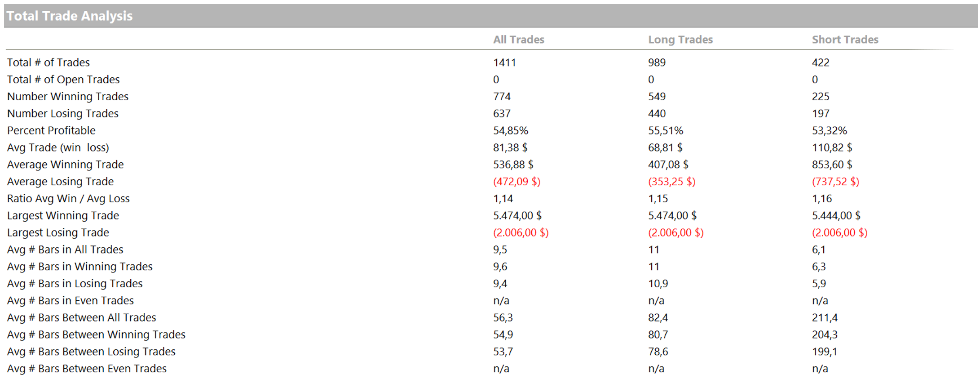
Task: Click the Number Winning Trades row label
Action: (x=68, y=97)
